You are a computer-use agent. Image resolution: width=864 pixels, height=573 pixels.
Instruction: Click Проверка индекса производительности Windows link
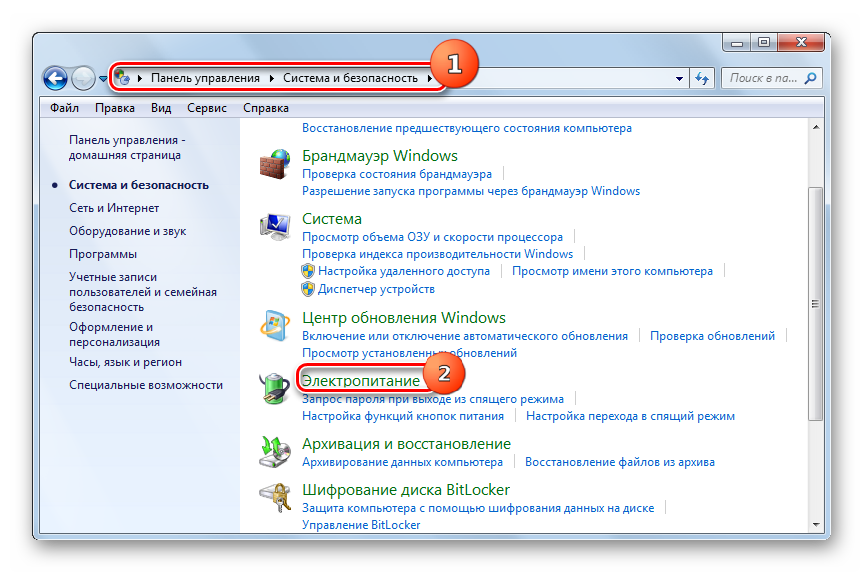tap(438, 254)
